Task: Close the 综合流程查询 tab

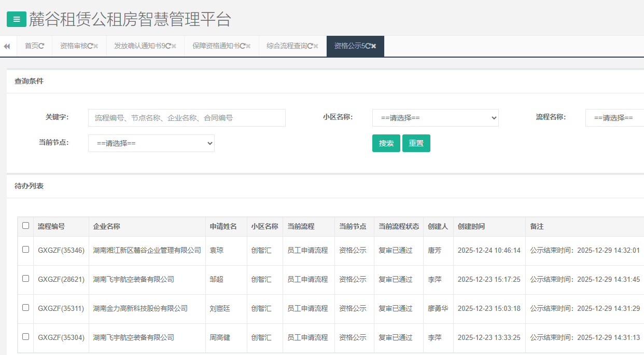Action: pos(316,46)
